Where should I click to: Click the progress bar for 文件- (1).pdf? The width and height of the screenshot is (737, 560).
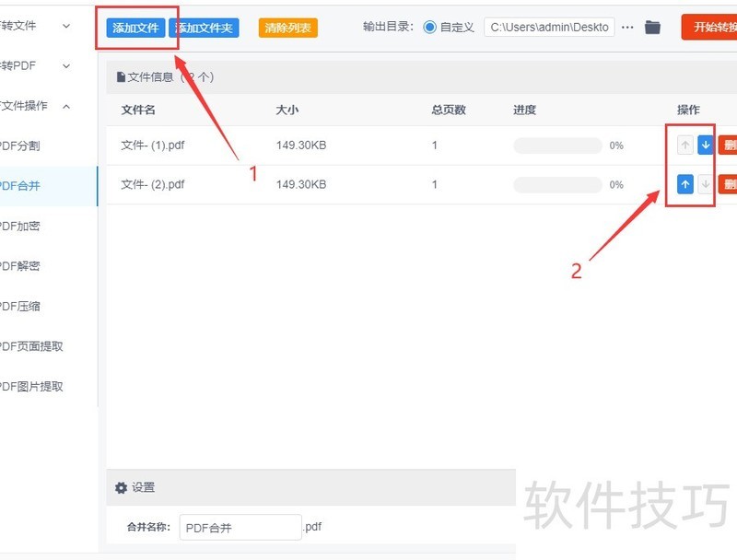pos(557,146)
